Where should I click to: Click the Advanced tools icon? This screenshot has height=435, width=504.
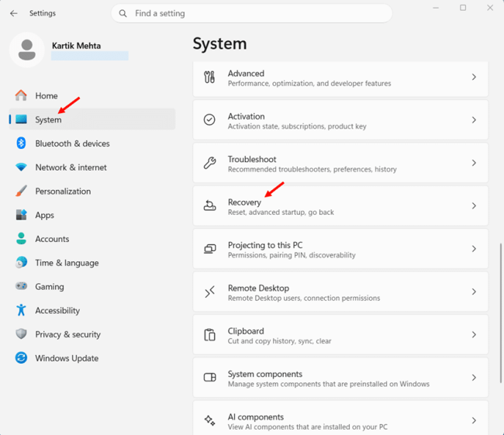(209, 78)
